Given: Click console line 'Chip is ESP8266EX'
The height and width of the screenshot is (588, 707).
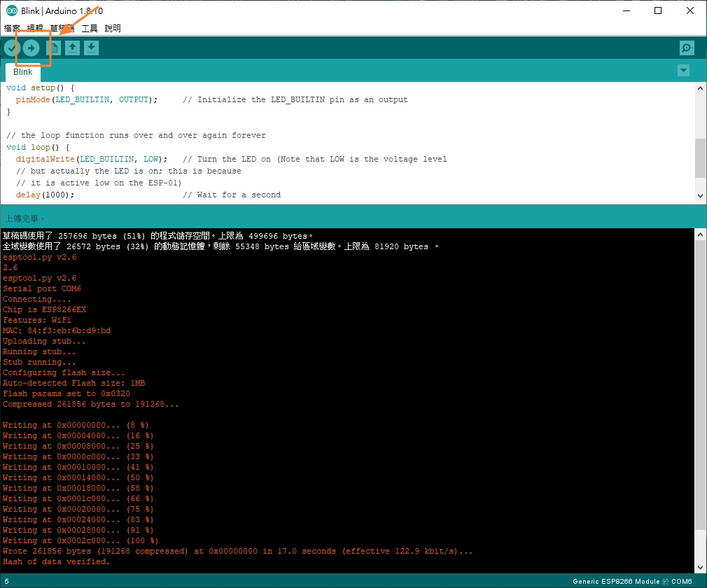Looking at the screenshot, I should point(44,310).
